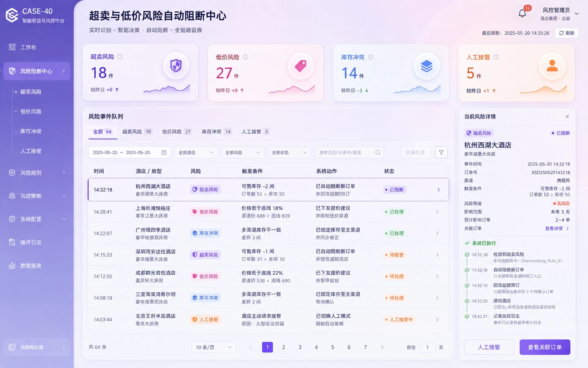Open the 上海外滩悦榕庄 row chevron
The image size is (588, 368).
[x=437, y=212]
